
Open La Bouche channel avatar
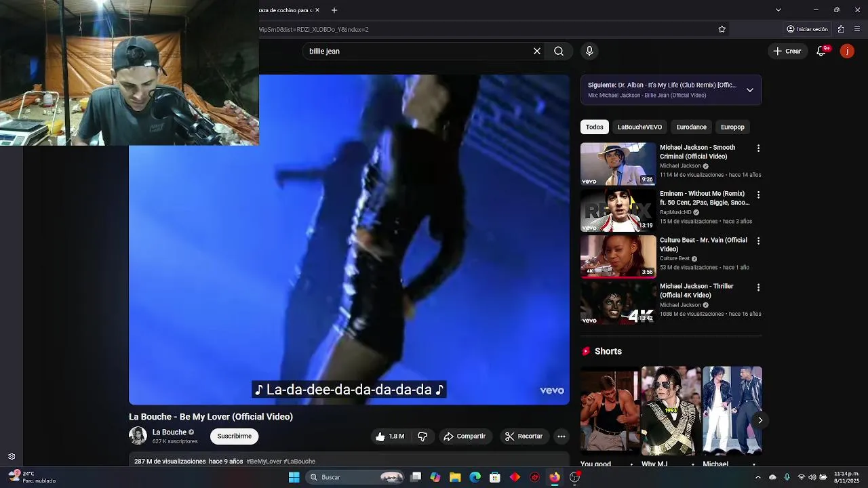pyautogui.click(x=138, y=436)
